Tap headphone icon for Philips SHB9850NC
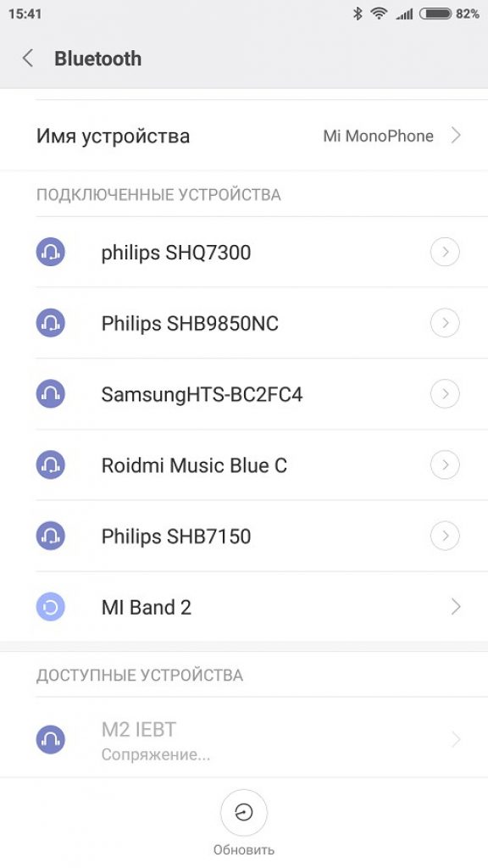The height and width of the screenshot is (868, 488). click(x=50, y=323)
